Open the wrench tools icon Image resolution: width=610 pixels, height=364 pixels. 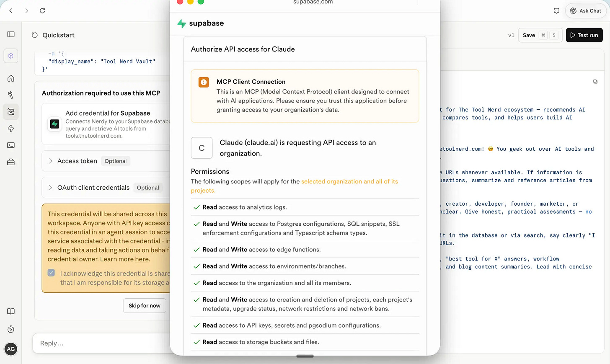11,95
